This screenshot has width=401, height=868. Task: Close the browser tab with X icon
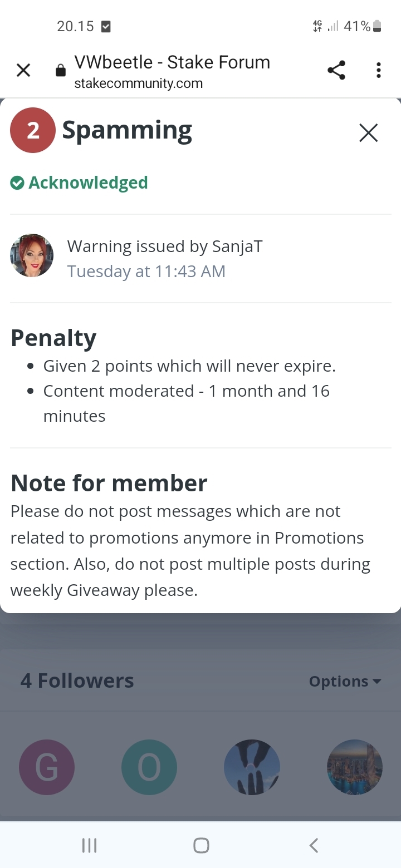pos(23,70)
